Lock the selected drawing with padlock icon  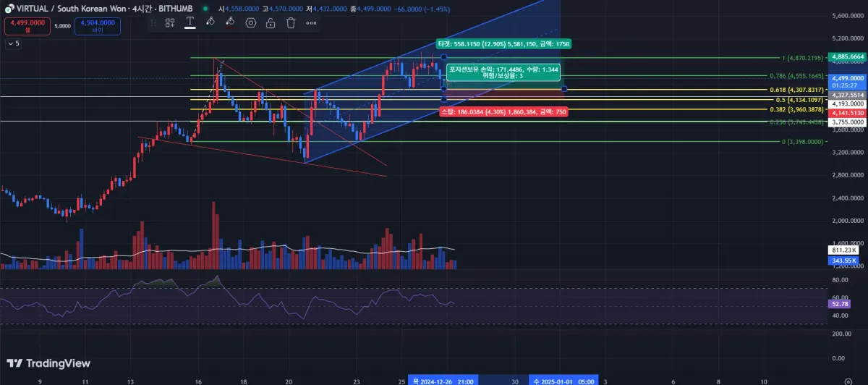tap(271, 23)
